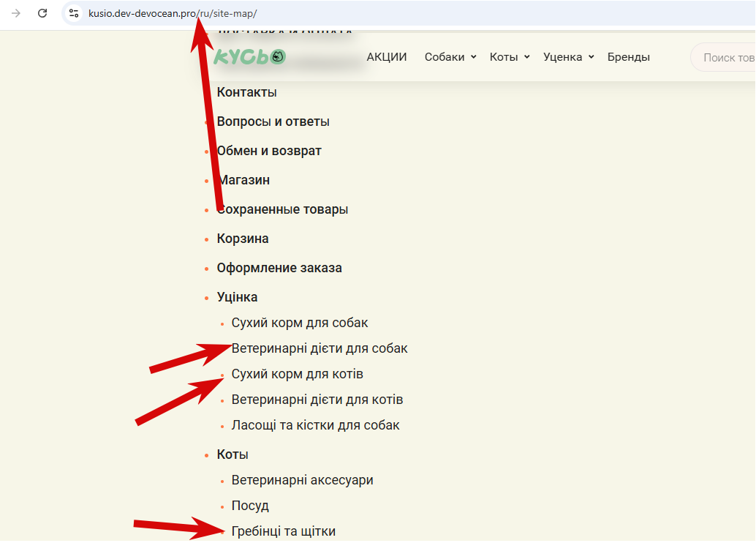Open the Собаки menu item

(445, 57)
